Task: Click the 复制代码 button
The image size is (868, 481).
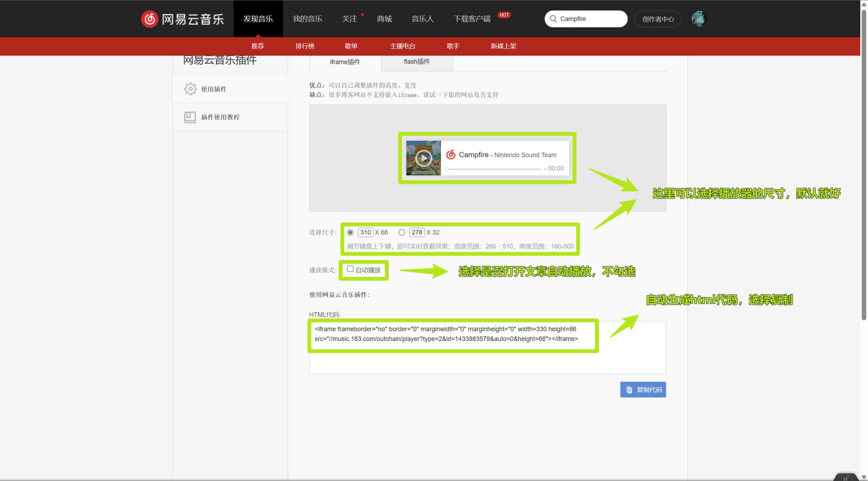Action: click(x=643, y=390)
